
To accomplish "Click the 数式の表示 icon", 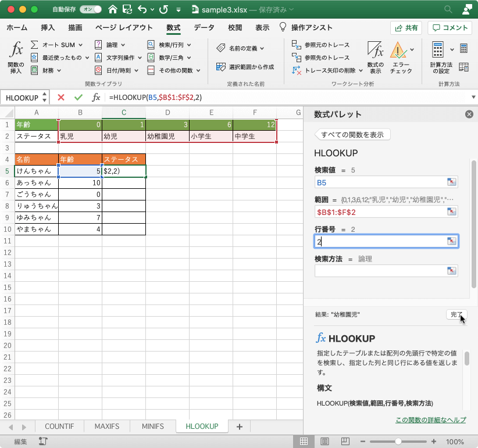I will 375,50.
